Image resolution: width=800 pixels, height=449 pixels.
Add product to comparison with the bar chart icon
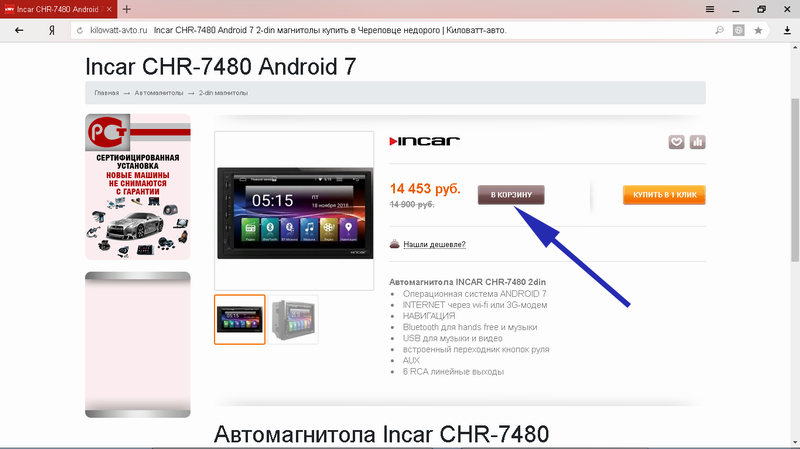click(697, 142)
